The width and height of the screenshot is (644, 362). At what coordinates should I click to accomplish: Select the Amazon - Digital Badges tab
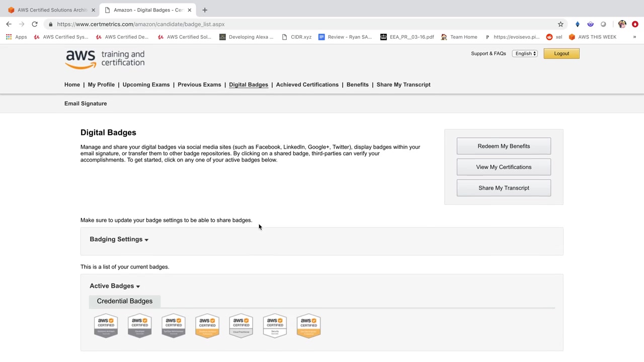pyautogui.click(x=147, y=10)
